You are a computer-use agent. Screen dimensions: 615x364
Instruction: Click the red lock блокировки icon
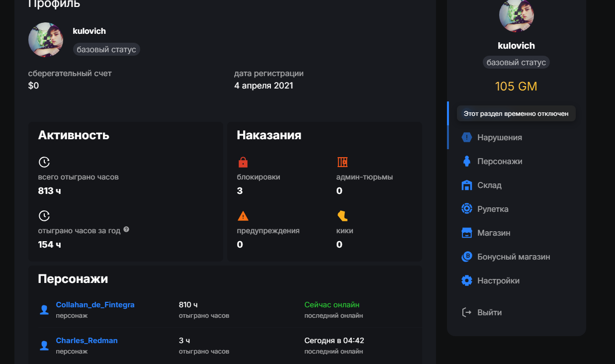pyautogui.click(x=243, y=162)
